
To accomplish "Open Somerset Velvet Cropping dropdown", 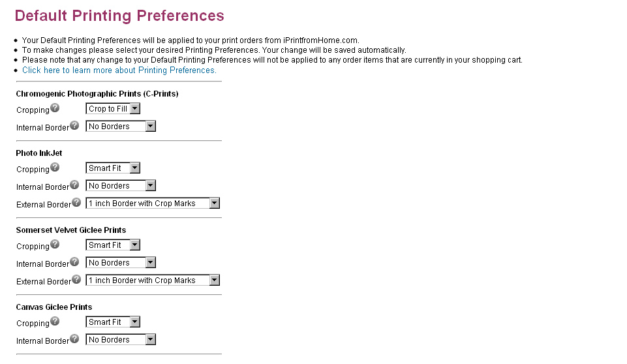I will click(x=113, y=245).
